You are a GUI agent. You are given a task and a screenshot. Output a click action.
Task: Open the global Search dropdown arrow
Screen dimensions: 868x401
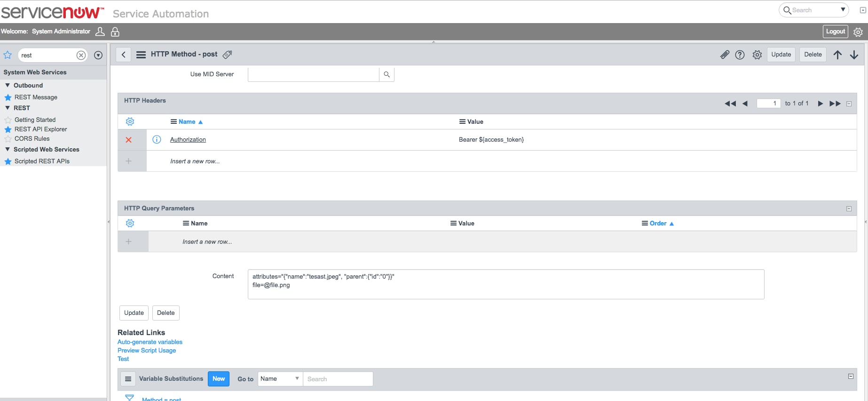tap(843, 9)
